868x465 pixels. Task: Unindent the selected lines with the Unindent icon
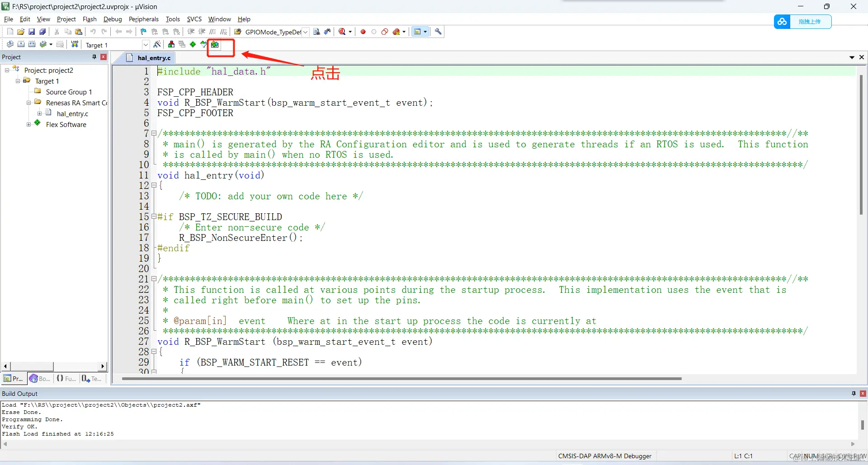point(202,32)
